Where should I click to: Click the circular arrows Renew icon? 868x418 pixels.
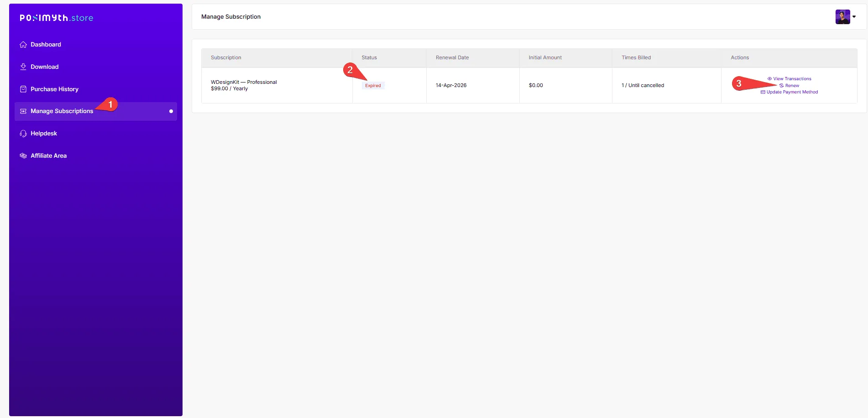click(781, 86)
